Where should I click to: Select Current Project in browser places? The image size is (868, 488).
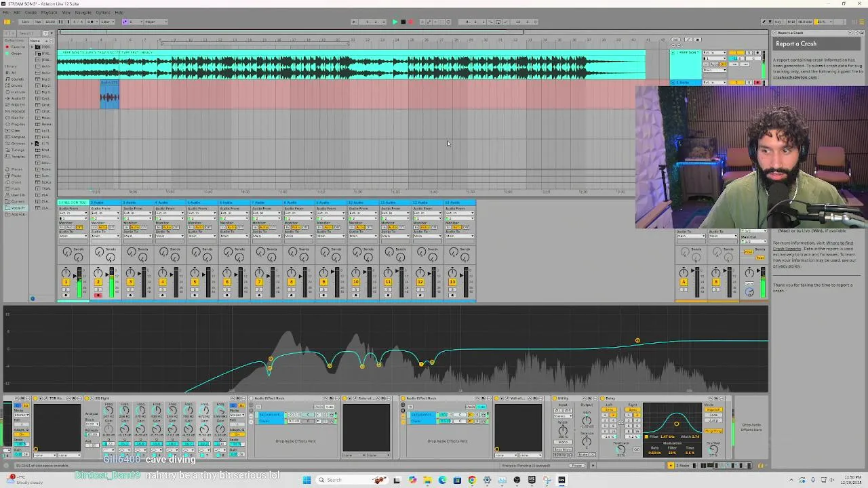[16, 201]
